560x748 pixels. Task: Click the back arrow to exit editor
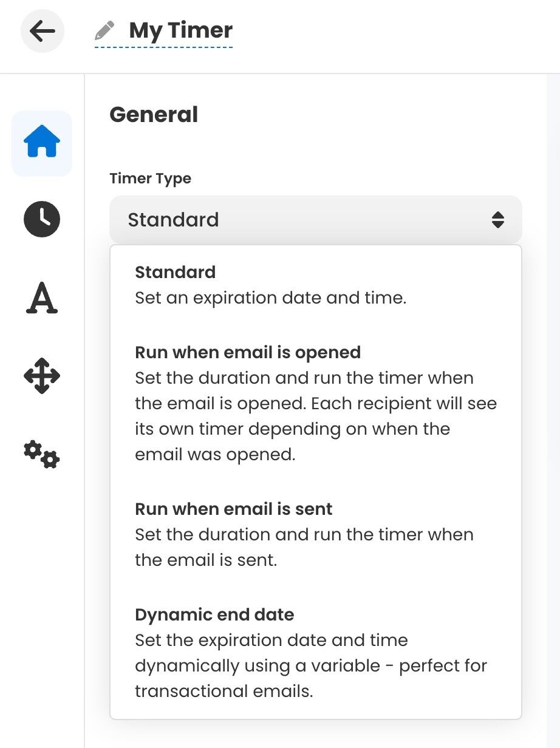point(42,31)
